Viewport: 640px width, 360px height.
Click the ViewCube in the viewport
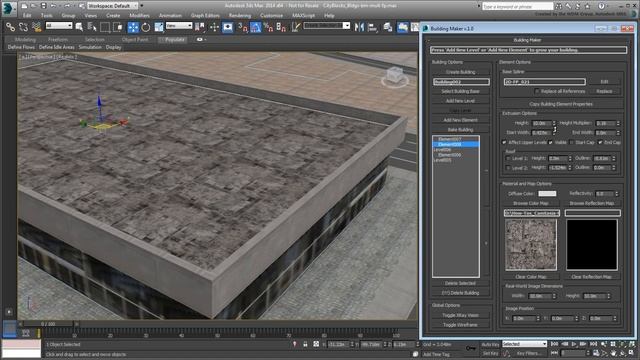[x=395, y=76]
